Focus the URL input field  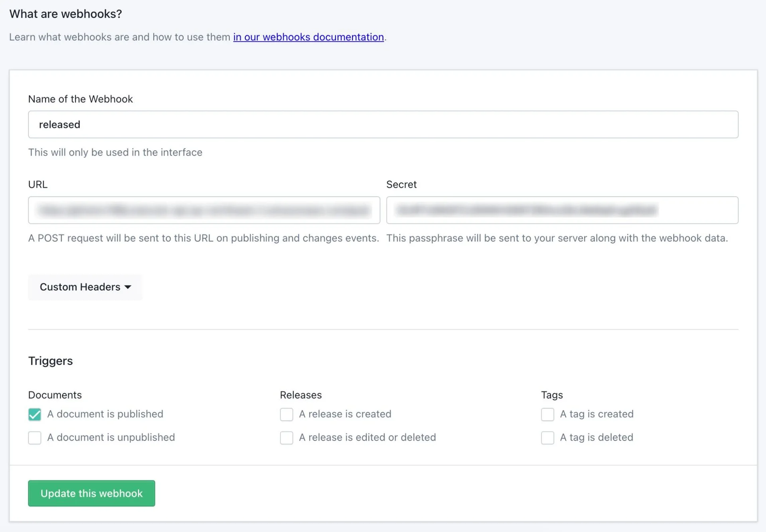click(204, 210)
